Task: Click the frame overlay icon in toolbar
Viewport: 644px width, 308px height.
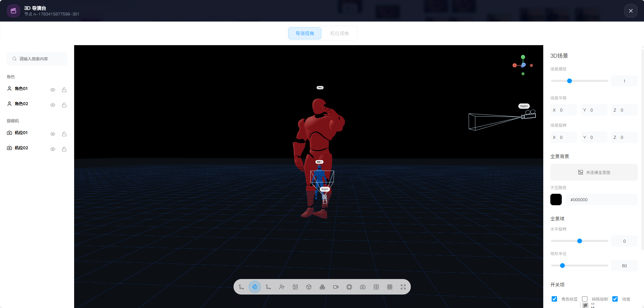Action: click(349, 287)
